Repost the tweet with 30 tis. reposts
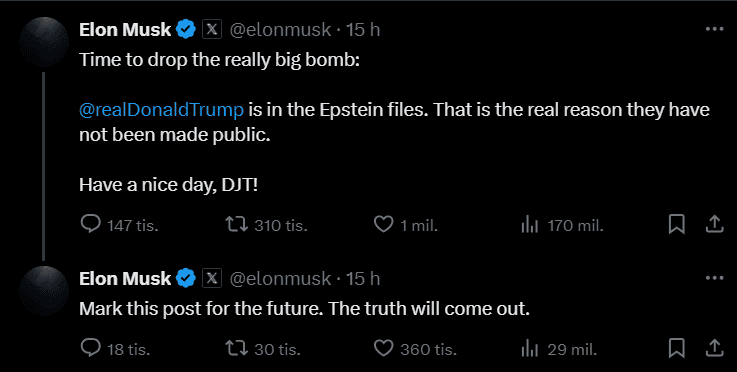This screenshot has height=372, width=737. click(x=263, y=349)
